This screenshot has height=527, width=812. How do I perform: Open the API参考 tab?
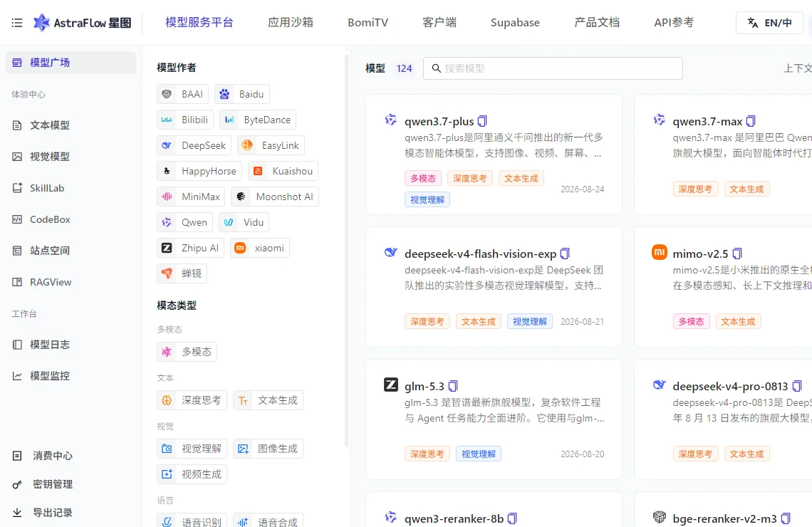(674, 22)
